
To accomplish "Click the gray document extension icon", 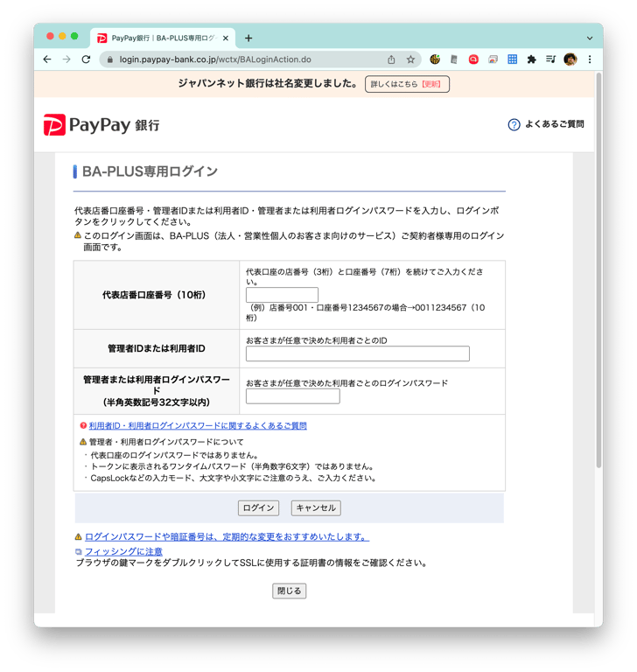I will click(x=454, y=59).
